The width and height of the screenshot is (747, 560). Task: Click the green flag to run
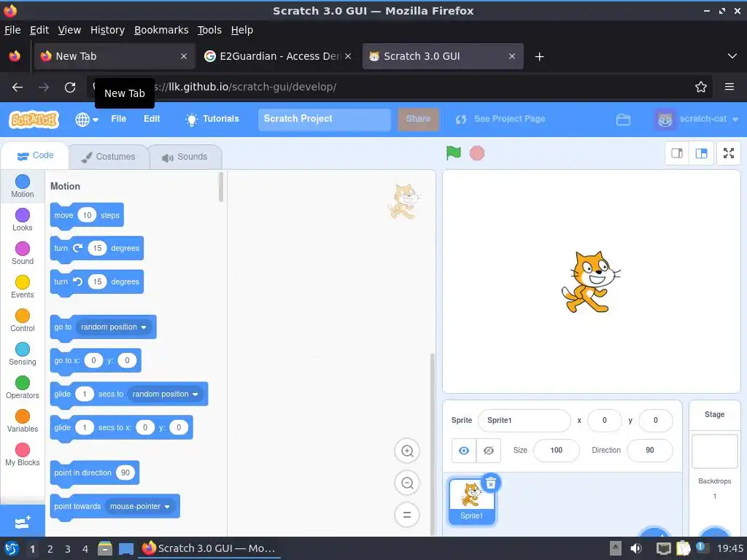pos(453,153)
